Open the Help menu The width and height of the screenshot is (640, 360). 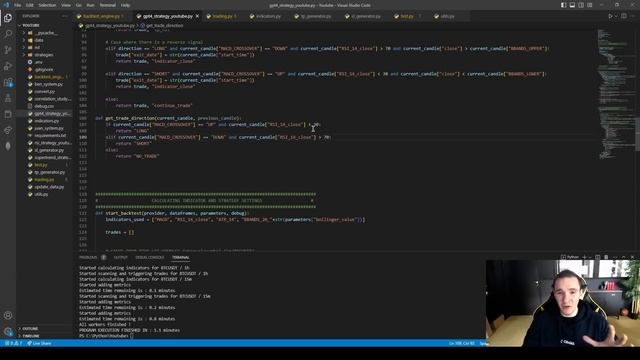click(126, 5)
